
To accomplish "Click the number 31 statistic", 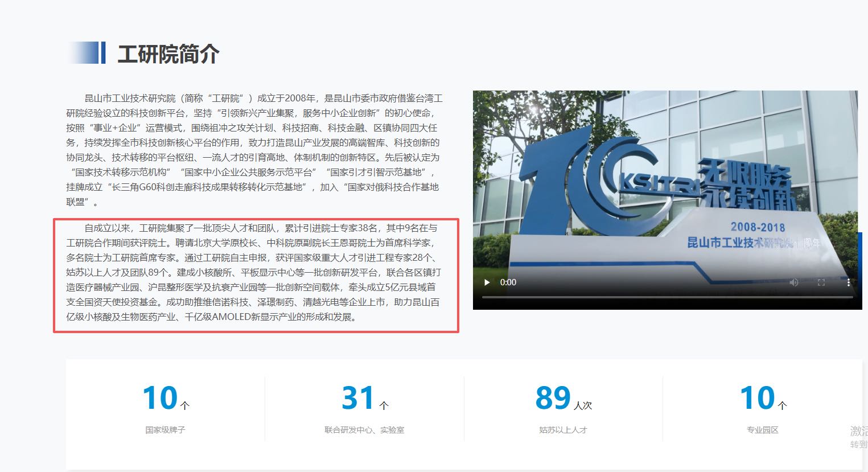I will 358,398.
